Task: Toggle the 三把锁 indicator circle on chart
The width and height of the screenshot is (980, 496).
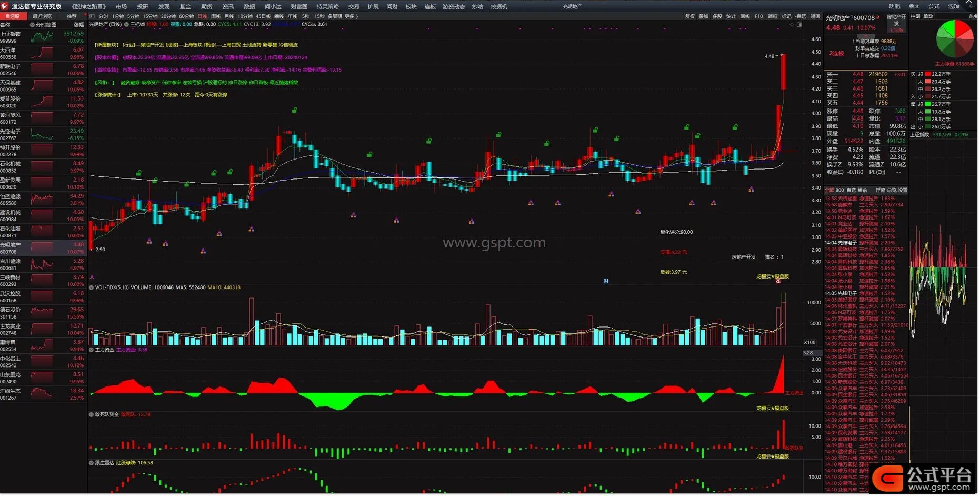Action: (126, 25)
